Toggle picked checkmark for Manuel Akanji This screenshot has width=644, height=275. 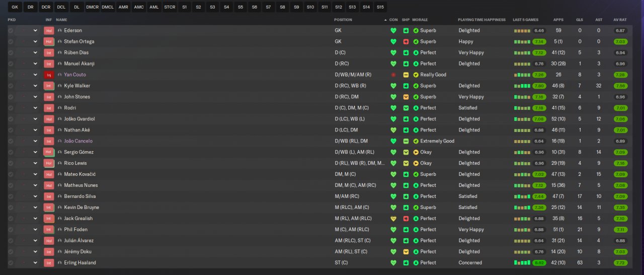[11, 63]
